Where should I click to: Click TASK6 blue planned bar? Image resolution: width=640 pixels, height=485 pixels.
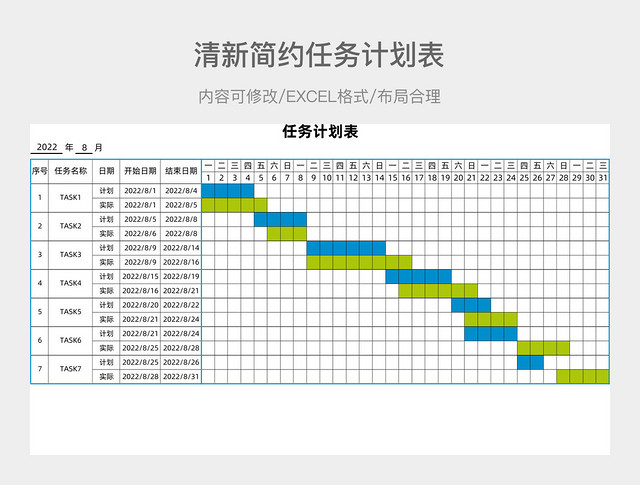tap(491, 334)
